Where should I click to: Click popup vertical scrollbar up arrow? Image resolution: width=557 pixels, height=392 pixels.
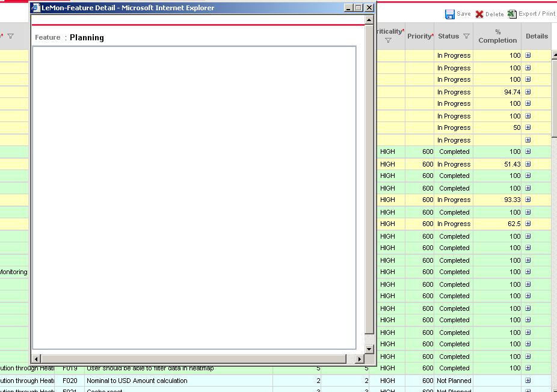369,20
